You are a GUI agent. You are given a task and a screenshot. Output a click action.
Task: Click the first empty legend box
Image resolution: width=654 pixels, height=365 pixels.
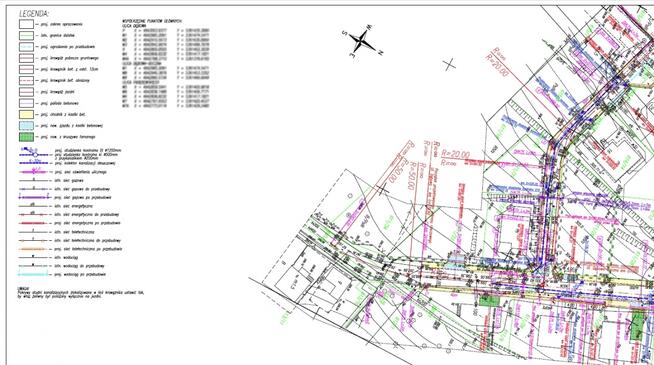coord(26,24)
